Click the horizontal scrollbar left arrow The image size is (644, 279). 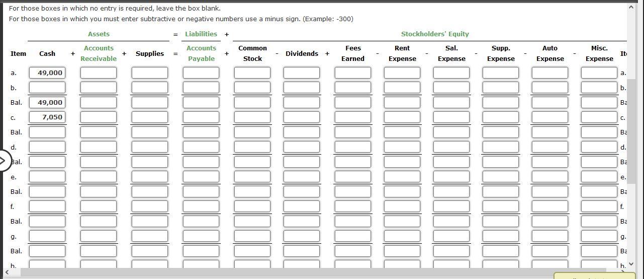(x=7, y=272)
